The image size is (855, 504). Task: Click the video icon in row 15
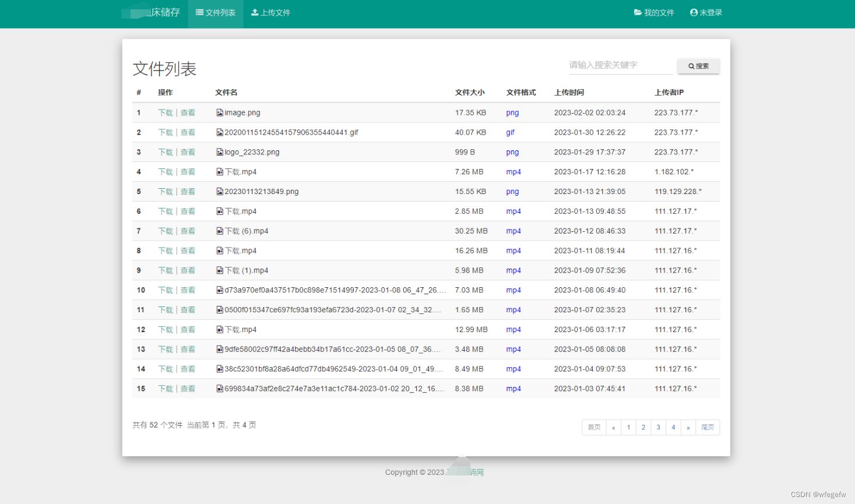(220, 389)
